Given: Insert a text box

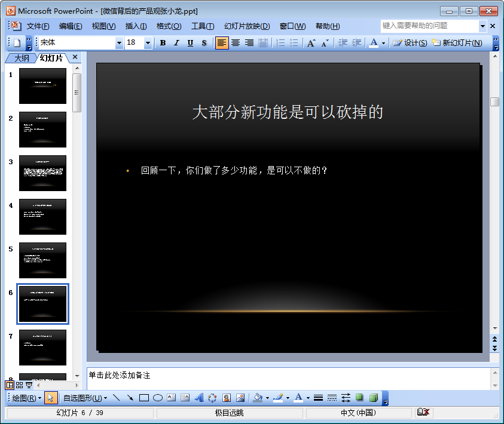Looking at the screenshot, I should point(172,398).
